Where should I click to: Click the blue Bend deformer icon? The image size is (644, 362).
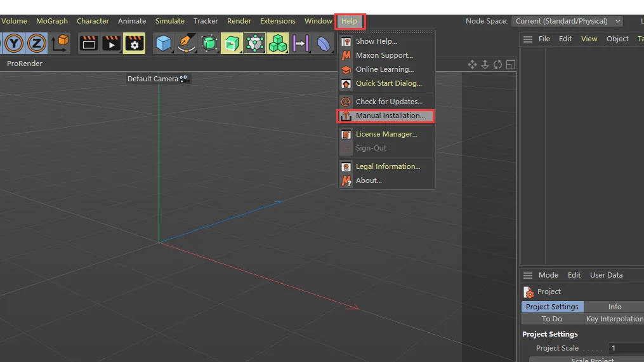click(x=323, y=43)
